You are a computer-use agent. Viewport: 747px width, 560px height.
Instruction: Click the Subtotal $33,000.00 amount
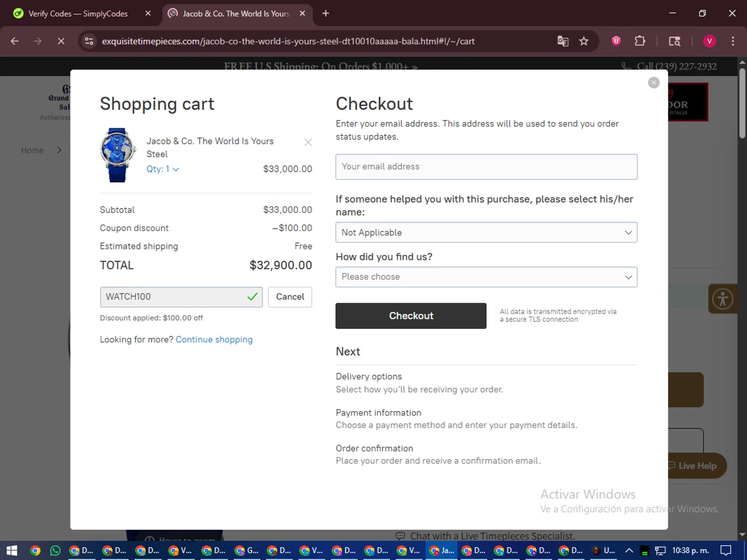click(288, 210)
